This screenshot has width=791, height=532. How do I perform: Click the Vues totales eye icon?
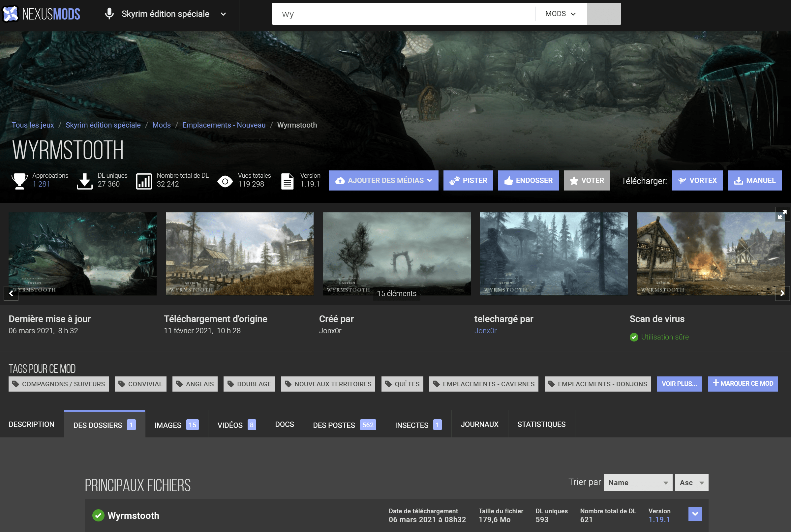pos(225,181)
